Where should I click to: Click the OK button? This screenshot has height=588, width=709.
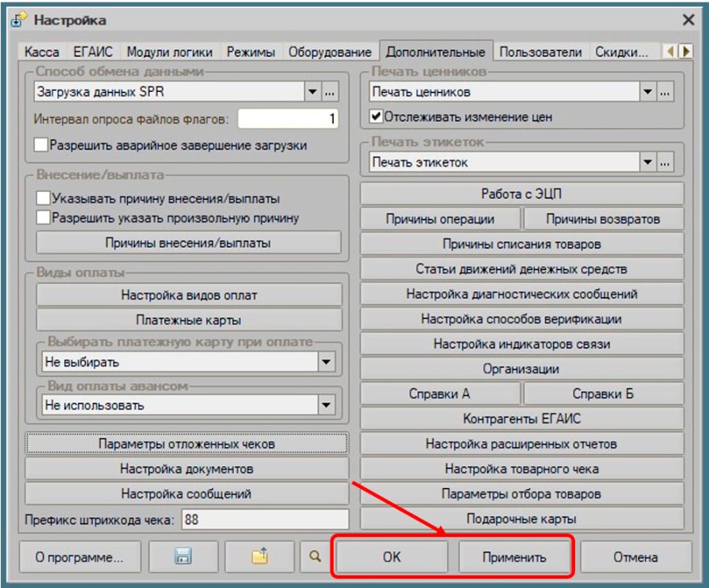(x=392, y=557)
